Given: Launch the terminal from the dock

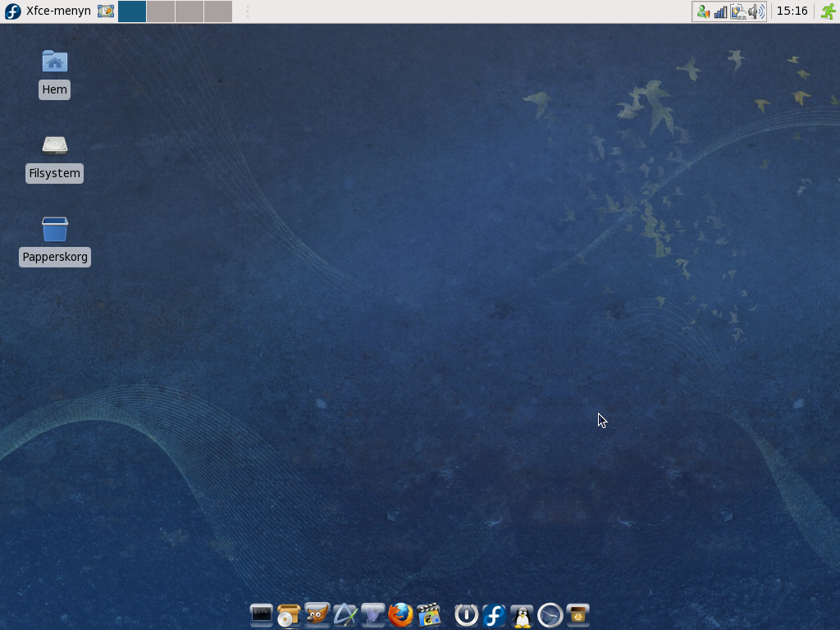Looking at the screenshot, I should pos(262,614).
